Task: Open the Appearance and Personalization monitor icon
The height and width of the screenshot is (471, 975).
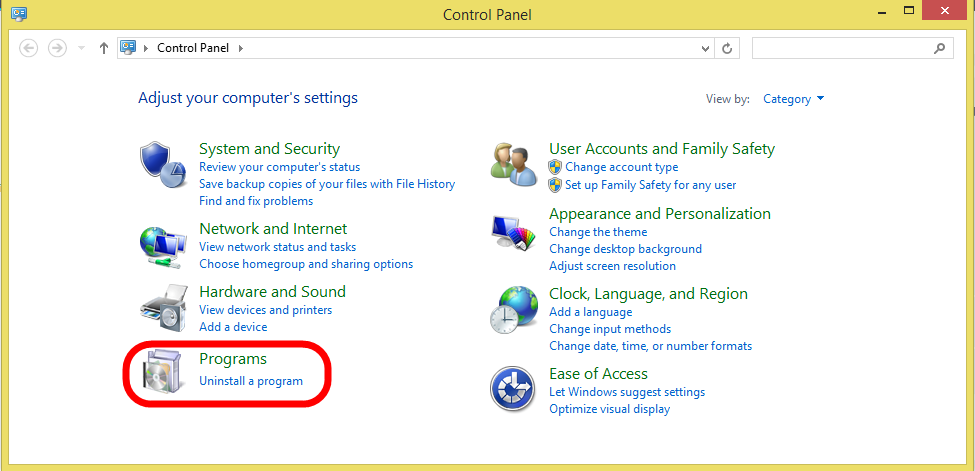Action: 514,233
